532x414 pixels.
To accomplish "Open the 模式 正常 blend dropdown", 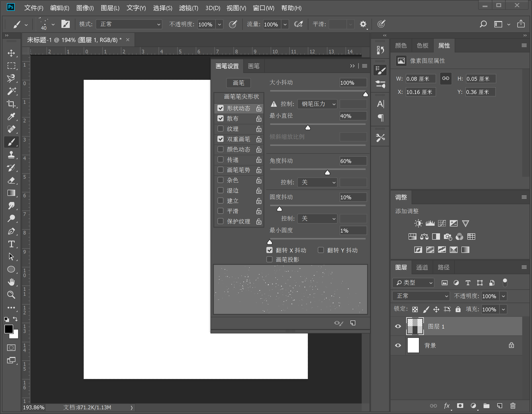I will (x=129, y=24).
